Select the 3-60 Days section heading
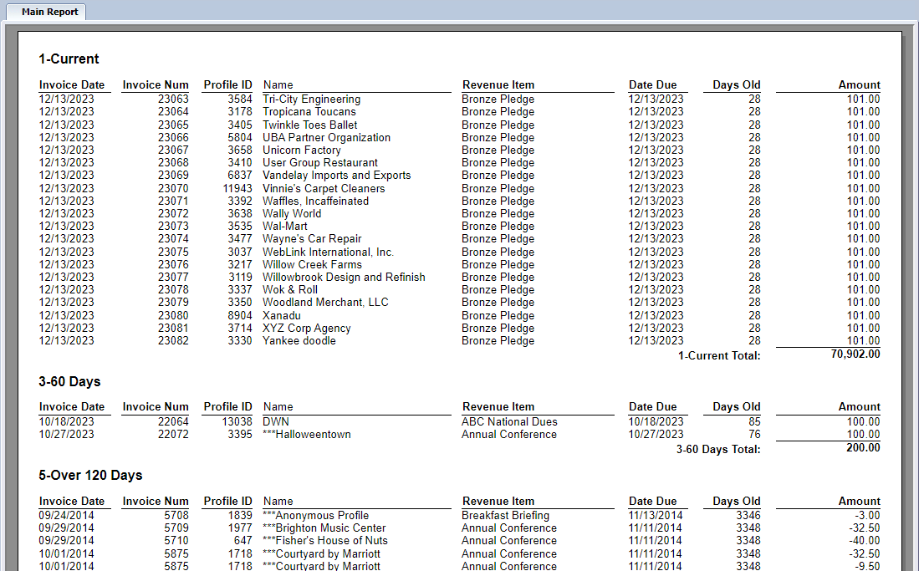This screenshot has width=924, height=571. click(69, 382)
